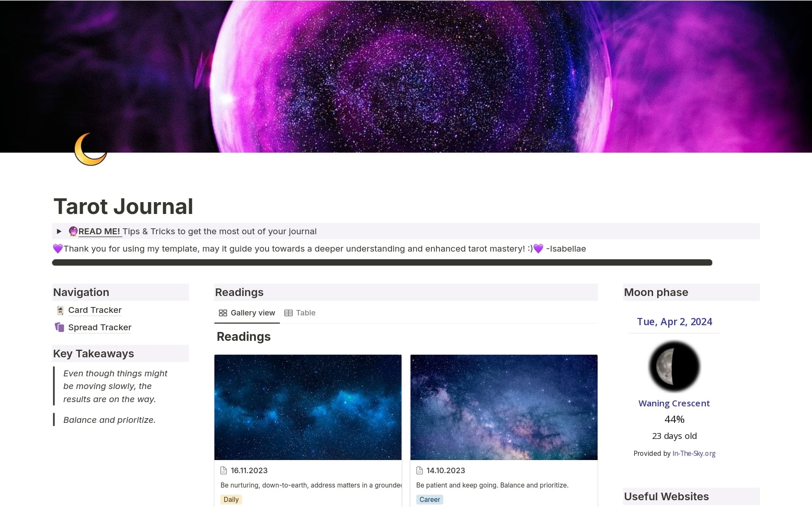Click the moon phase image
The height and width of the screenshot is (507, 812).
675,367
